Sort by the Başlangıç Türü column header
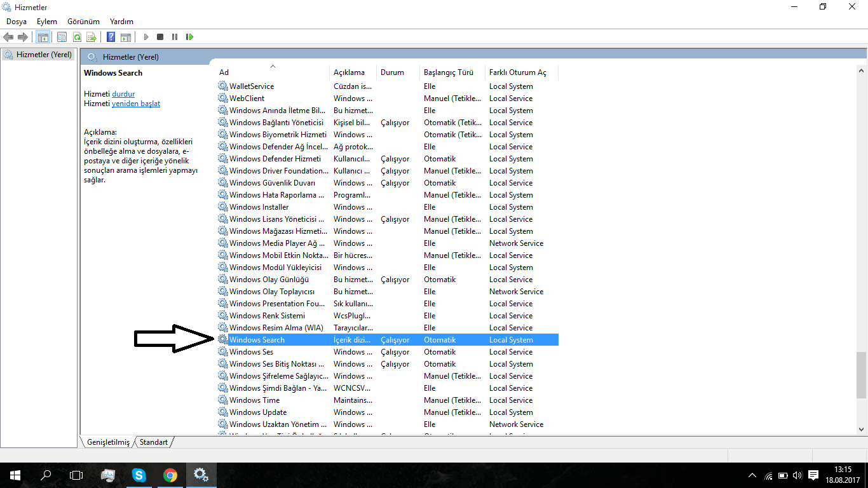This screenshot has height=488, width=868. point(452,72)
